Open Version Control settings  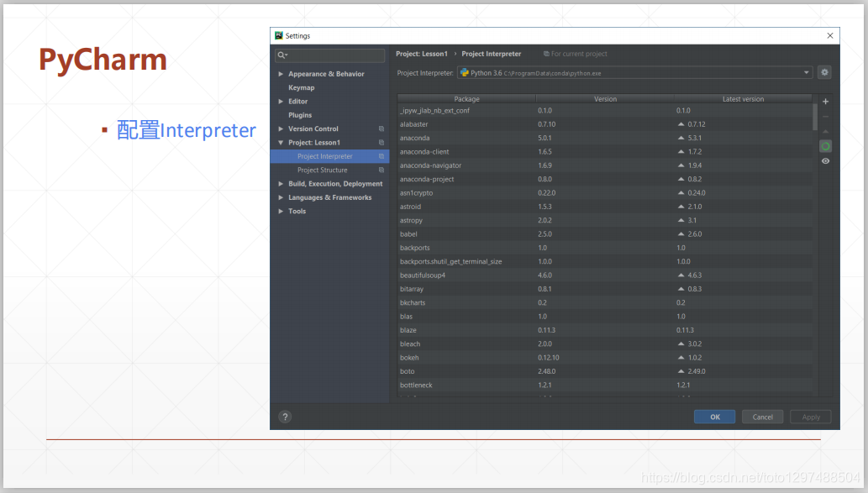coord(313,129)
